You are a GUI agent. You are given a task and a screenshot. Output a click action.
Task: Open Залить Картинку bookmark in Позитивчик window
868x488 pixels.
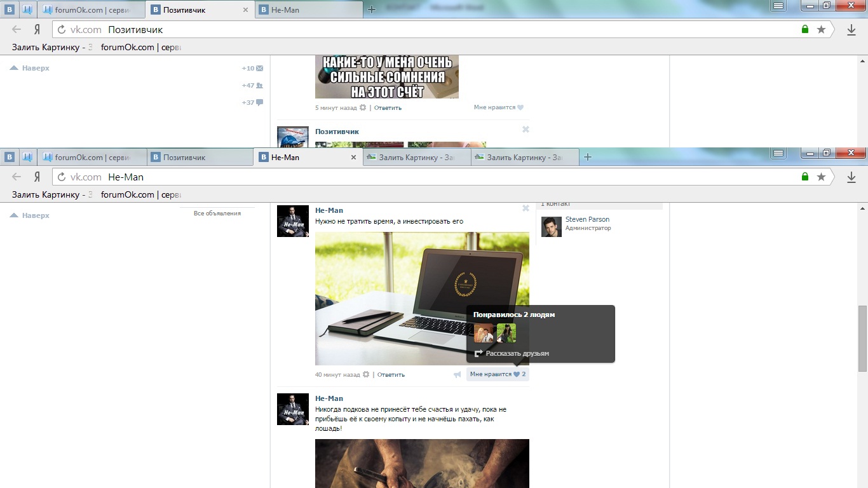coord(52,47)
